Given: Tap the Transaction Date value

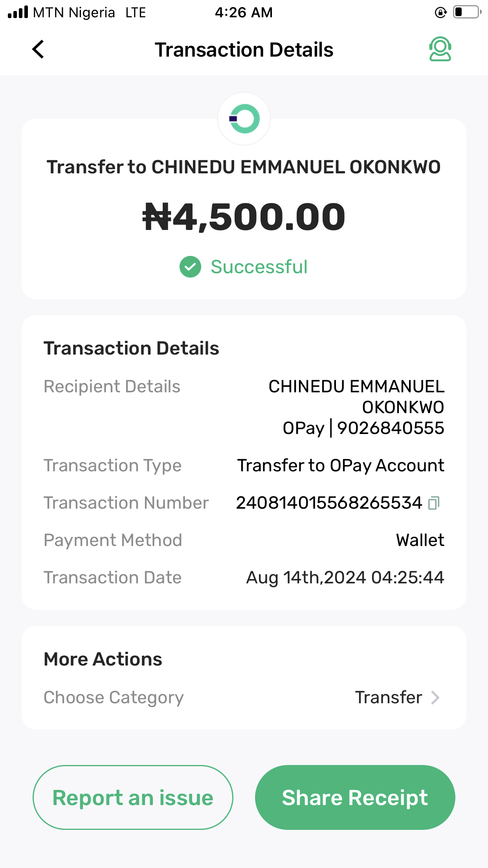Looking at the screenshot, I should 345,578.
